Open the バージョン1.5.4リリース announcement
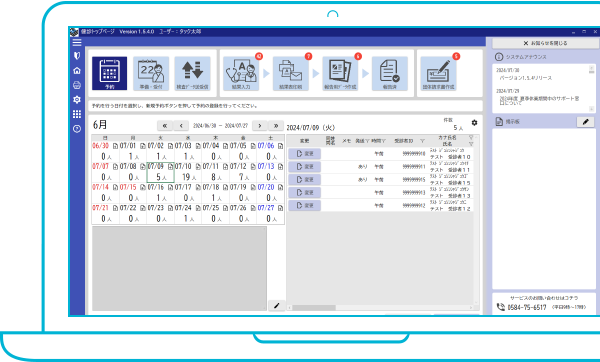The height and width of the screenshot is (362, 600). 526,78
